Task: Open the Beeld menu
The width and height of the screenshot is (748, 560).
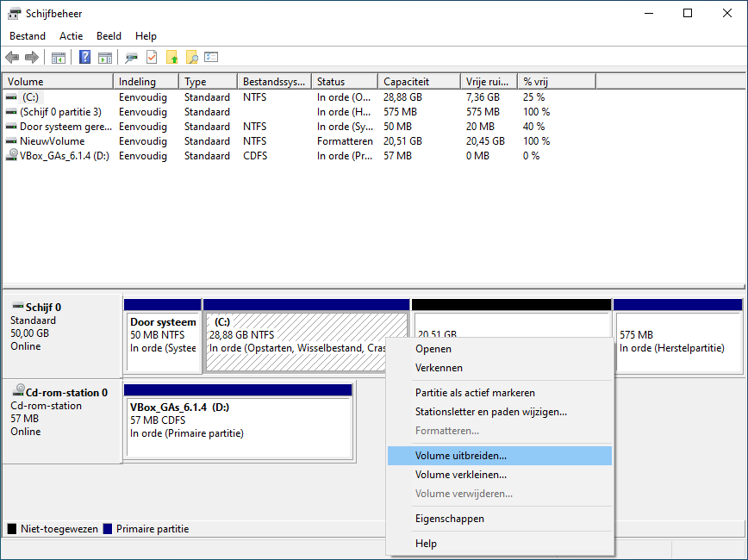Action: tap(109, 36)
